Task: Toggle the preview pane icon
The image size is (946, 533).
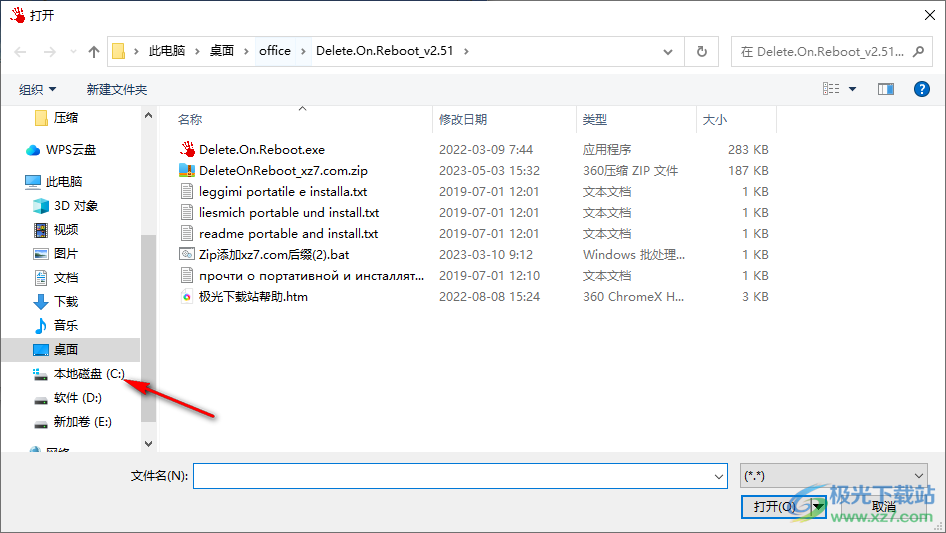Action: click(x=886, y=89)
